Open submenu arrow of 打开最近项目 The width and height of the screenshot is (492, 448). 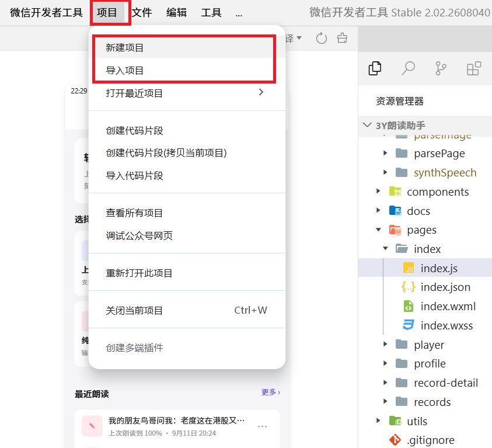[261, 92]
